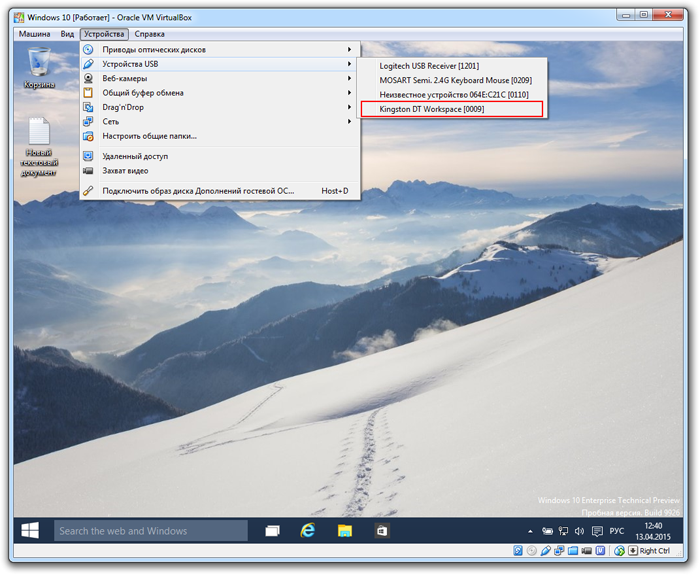Viewport: 700px width, 575px height.
Task: Open the Справка menu
Action: pos(150,34)
